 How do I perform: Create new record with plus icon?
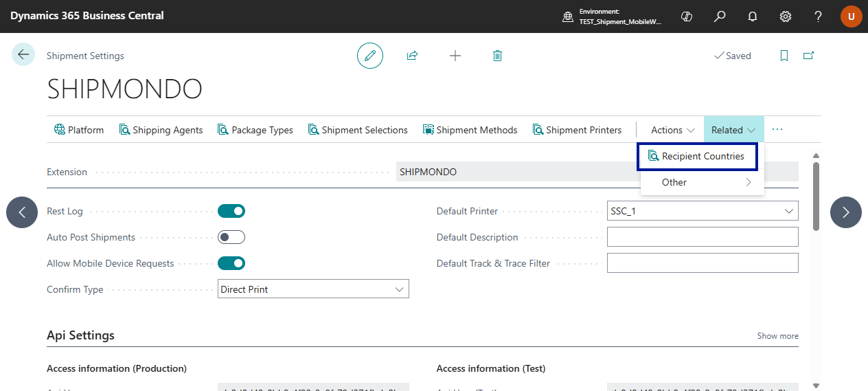pos(455,56)
